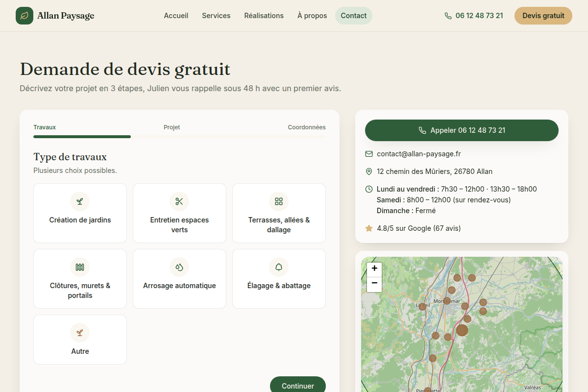The width and height of the screenshot is (588, 392).
Task: Click the tree icon for Élagage & abattage
Action: [279, 267]
